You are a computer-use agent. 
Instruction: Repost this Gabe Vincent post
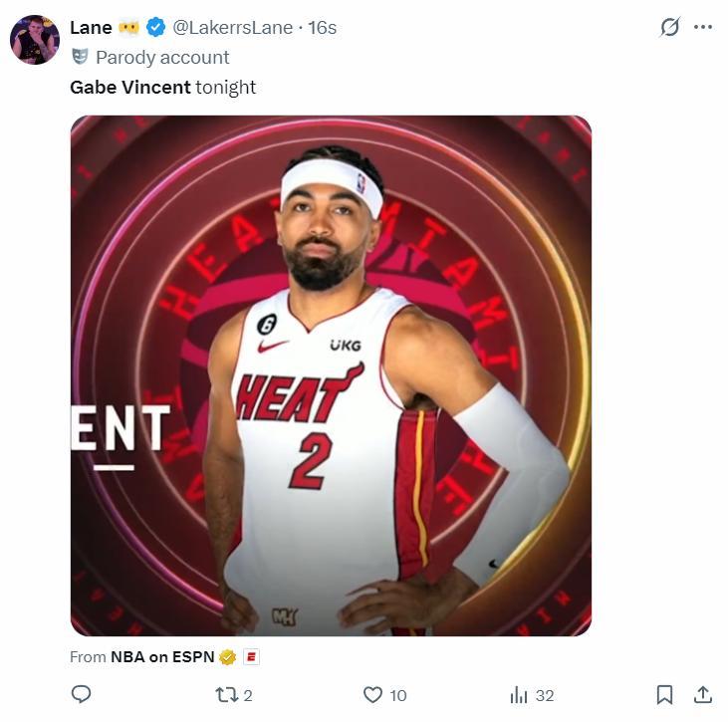tap(227, 694)
